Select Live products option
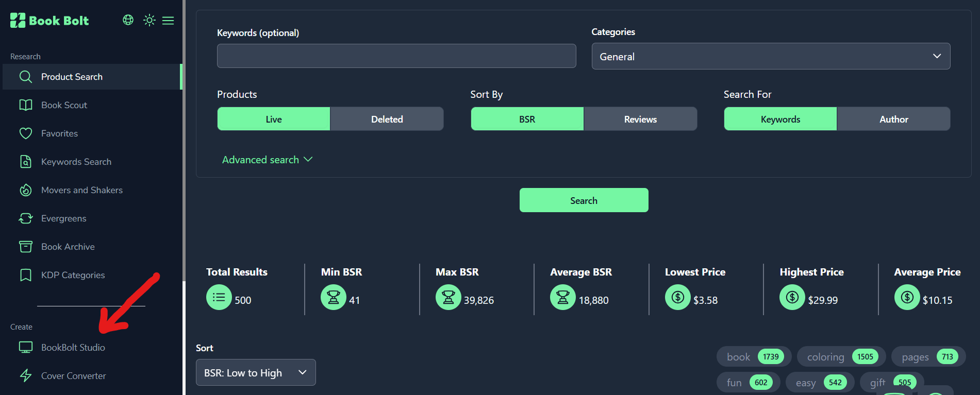 tap(274, 119)
